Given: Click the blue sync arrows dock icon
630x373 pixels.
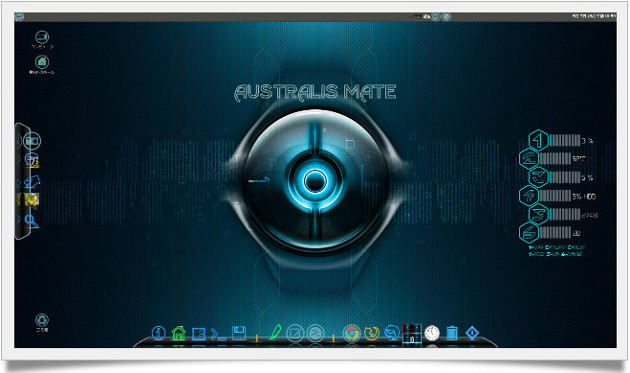Looking at the screenshot, I should click(391, 333).
